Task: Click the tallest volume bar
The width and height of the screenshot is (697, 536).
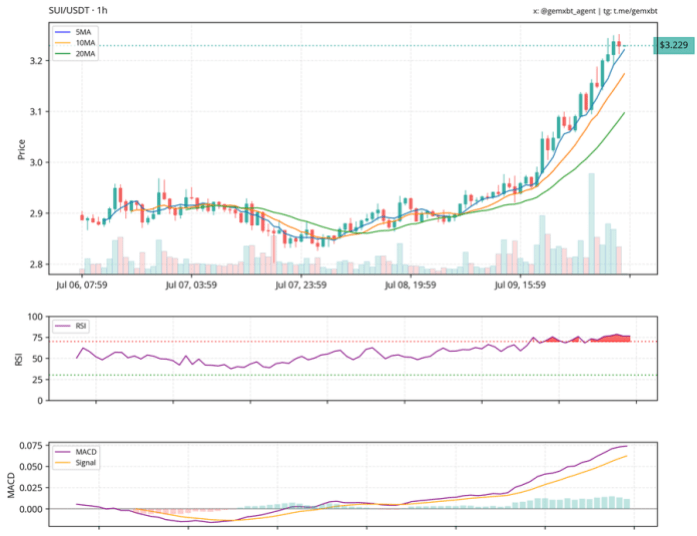Action: pos(592,222)
